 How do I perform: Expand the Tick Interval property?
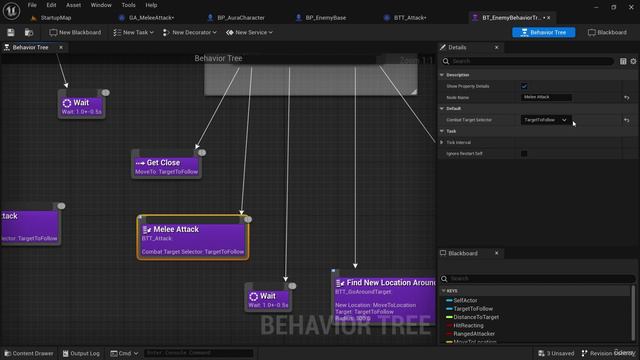(x=442, y=142)
